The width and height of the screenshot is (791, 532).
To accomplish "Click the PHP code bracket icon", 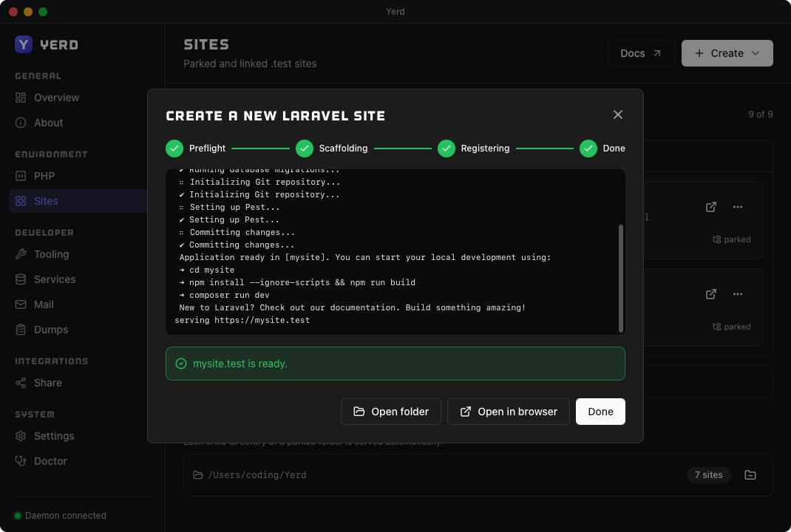I will coord(21,176).
